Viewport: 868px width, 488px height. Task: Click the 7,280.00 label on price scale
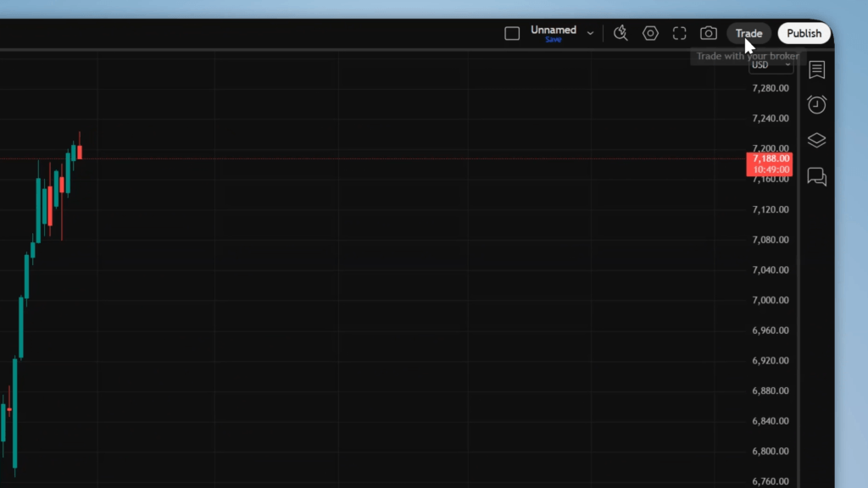click(x=770, y=88)
